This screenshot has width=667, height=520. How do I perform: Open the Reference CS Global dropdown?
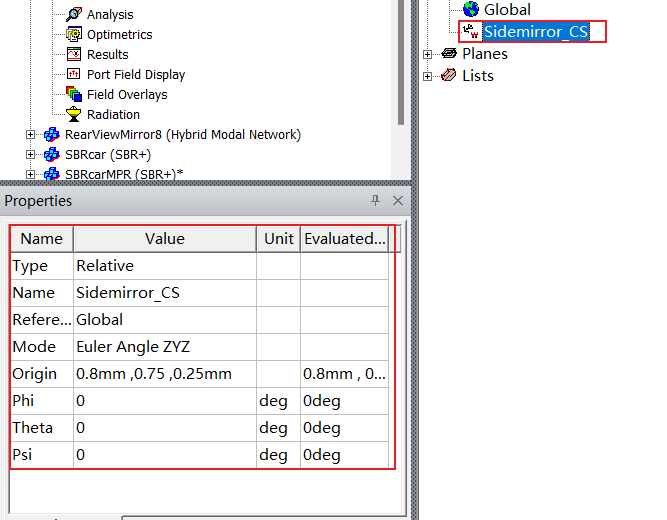click(x=165, y=320)
